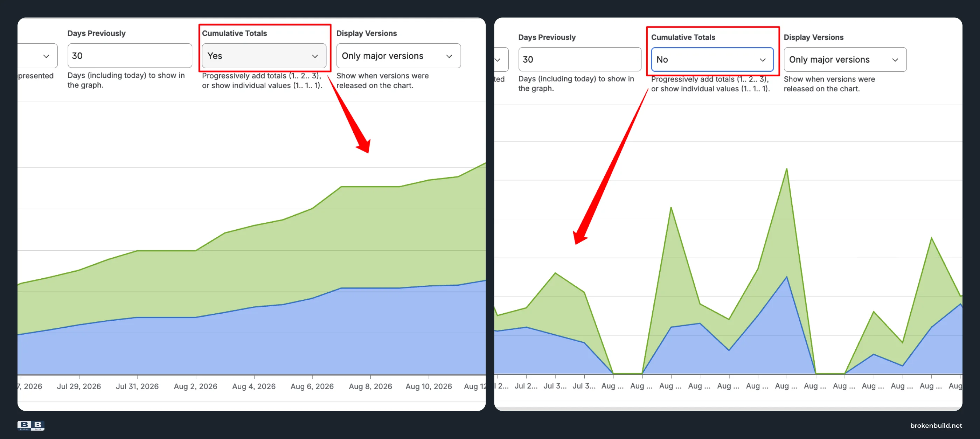Open Display Versions dropdown in right panel
Viewport: 980px width, 439px height.
[845, 60]
